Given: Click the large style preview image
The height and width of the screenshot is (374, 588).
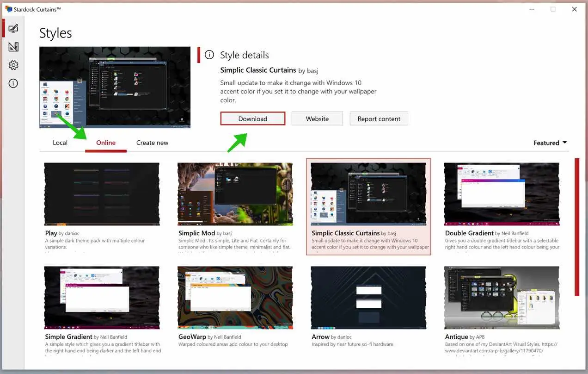Looking at the screenshot, I should [115, 87].
